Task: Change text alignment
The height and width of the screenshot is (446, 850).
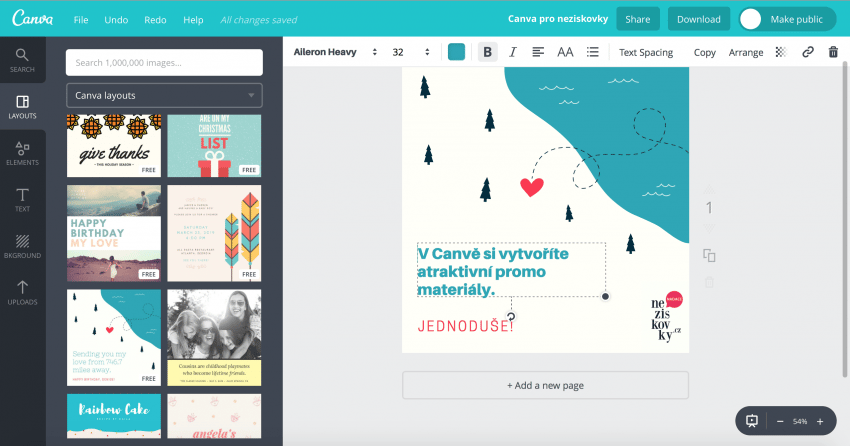Action: (x=538, y=52)
